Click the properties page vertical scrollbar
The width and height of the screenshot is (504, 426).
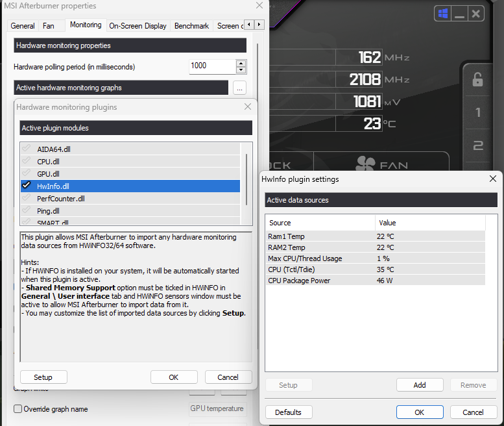(258, 69)
